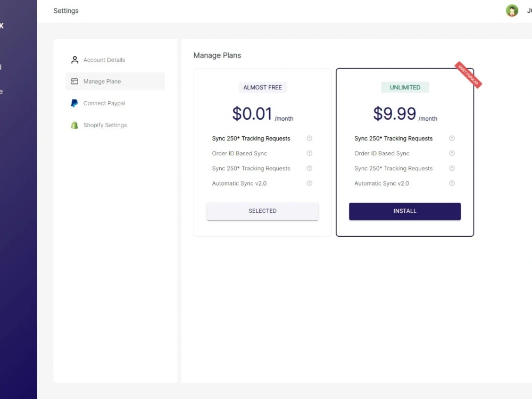Image resolution: width=532 pixels, height=399 pixels.
Task: Show info for second Sync 250* in Unlimited
Action: pos(452,168)
